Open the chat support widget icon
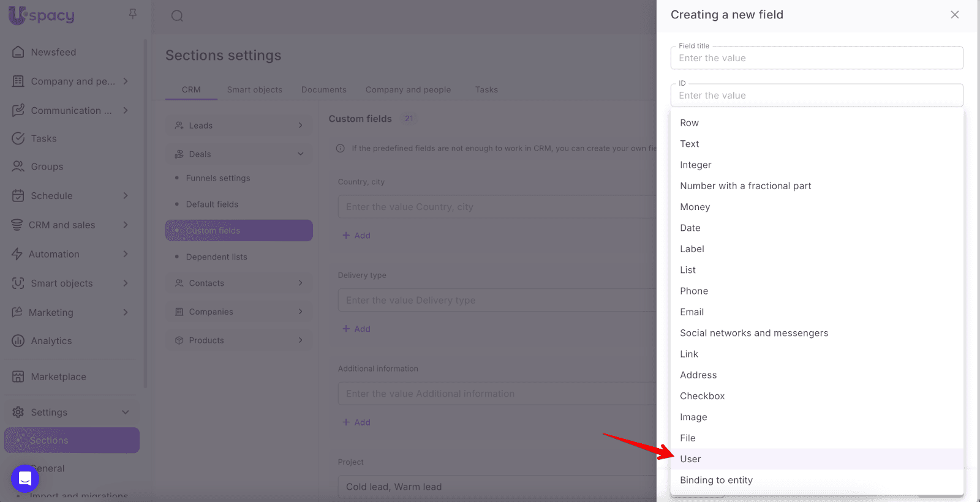The height and width of the screenshot is (502, 980). point(25,478)
